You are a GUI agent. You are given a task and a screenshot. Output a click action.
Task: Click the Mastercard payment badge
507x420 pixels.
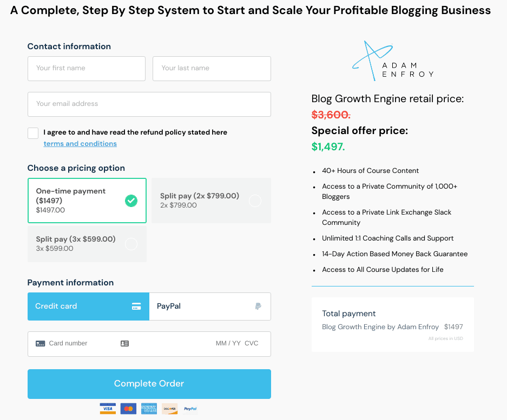[x=128, y=409]
